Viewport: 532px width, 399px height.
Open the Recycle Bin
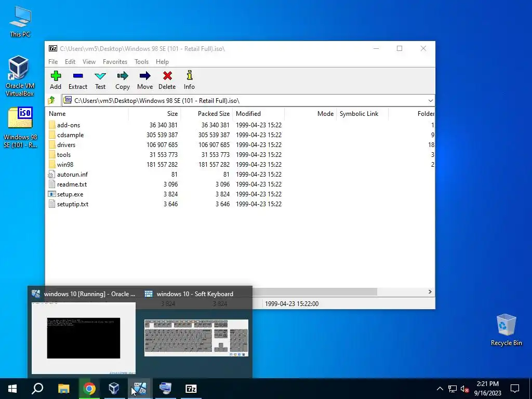[x=506, y=330]
